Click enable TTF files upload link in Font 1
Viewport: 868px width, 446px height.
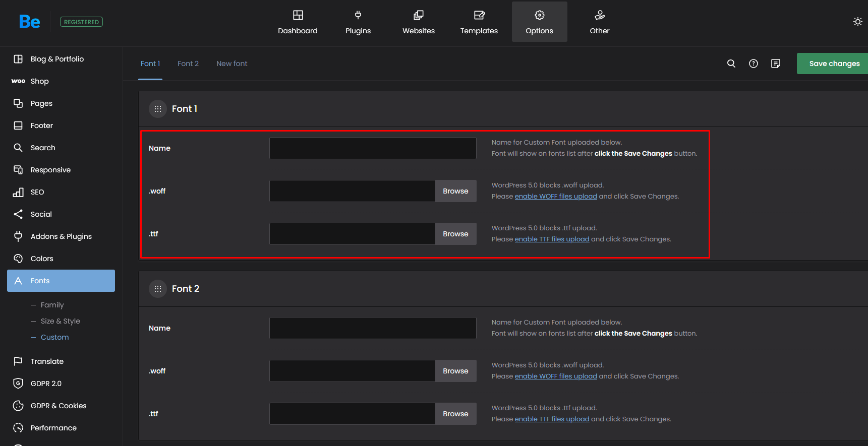click(552, 239)
